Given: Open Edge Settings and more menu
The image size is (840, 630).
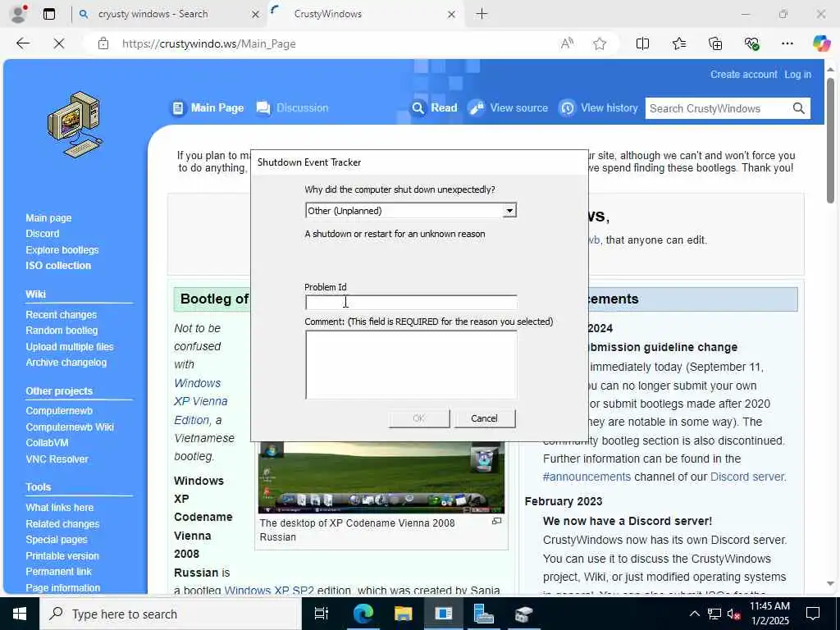Looking at the screenshot, I should coord(787,43).
